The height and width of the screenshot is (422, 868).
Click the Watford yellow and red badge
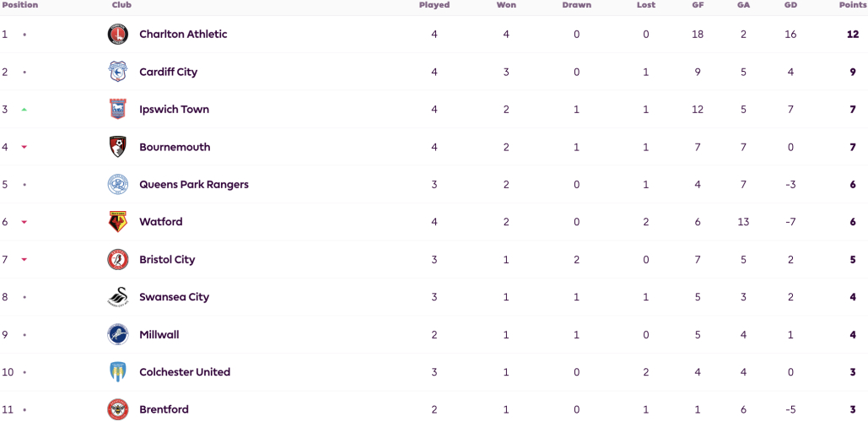click(x=118, y=221)
